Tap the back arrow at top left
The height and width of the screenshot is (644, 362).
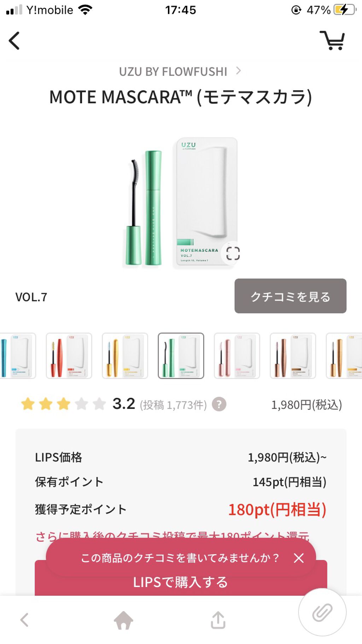click(x=14, y=41)
